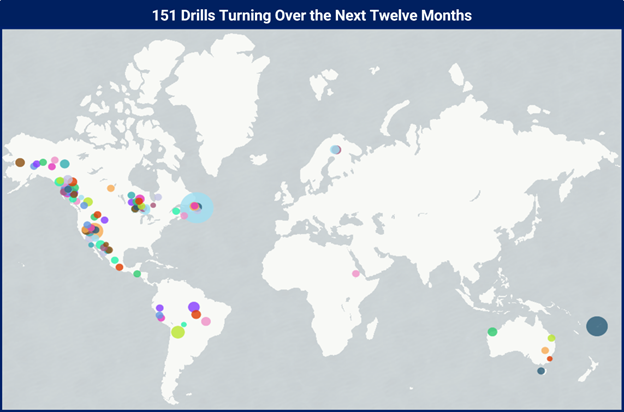Click the small teal bubble near Baja California
Image resolution: width=624 pixels, height=412 pixels.
(x=91, y=245)
